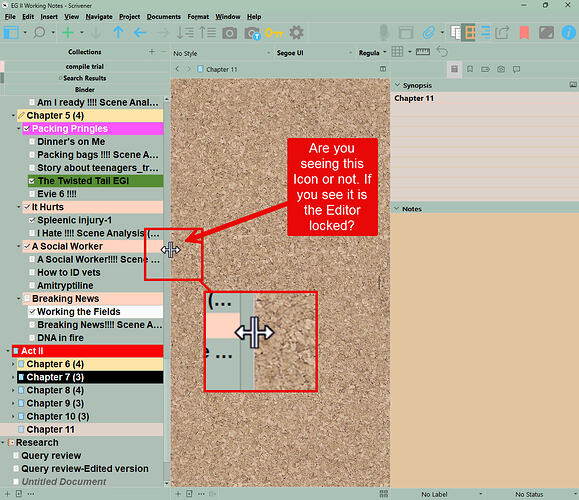The height and width of the screenshot is (500, 579).
Task: Click the Take Snapshot camera icon
Action: click(x=229, y=33)
